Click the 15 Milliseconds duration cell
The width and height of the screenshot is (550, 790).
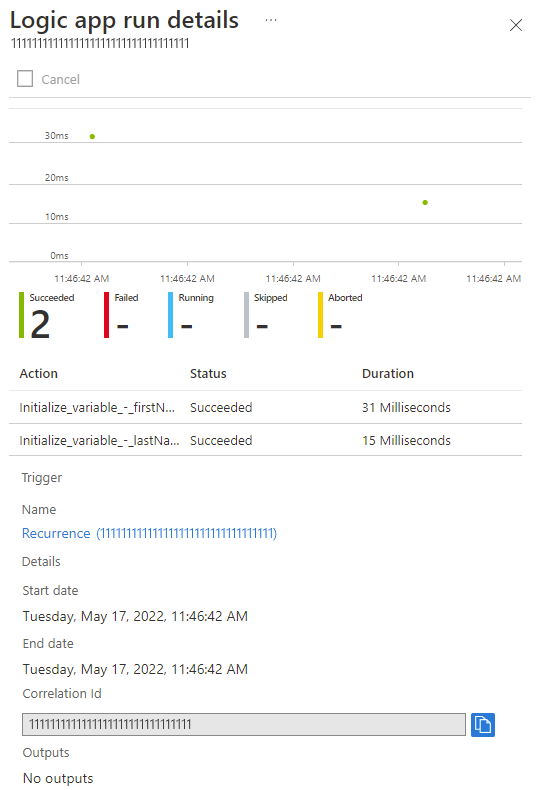(406, 440)
